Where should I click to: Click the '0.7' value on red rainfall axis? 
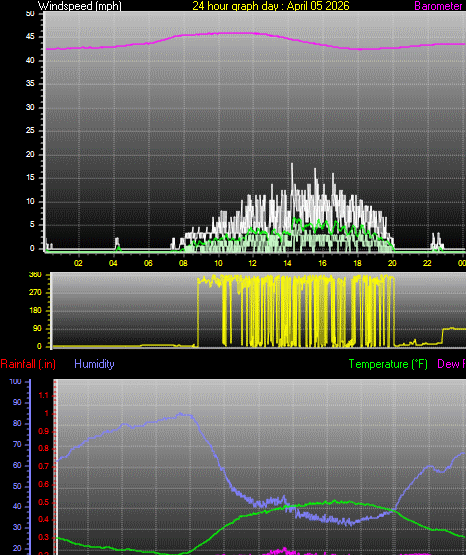[x=44, y=467]
